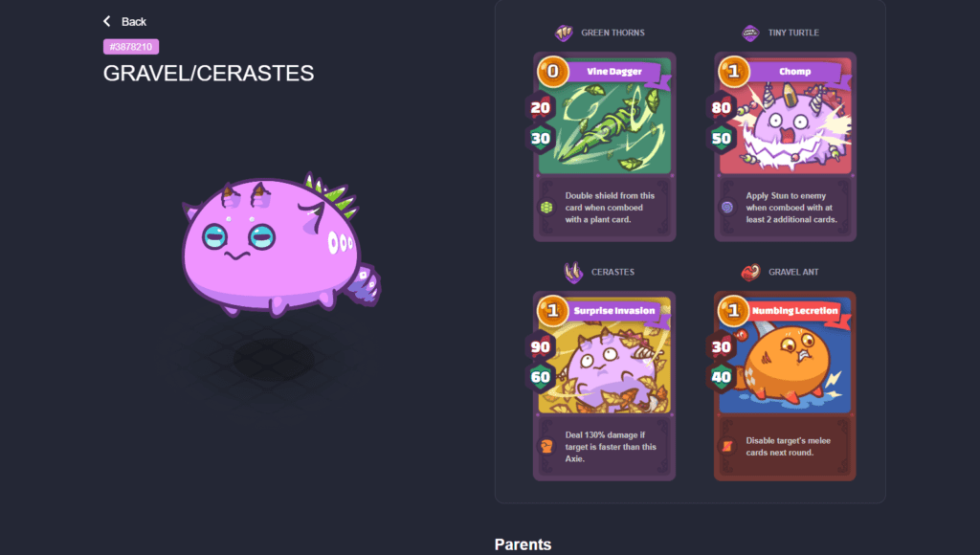
Task: Click the Chomp attack value 80 badge
Action: coord(721,107)
